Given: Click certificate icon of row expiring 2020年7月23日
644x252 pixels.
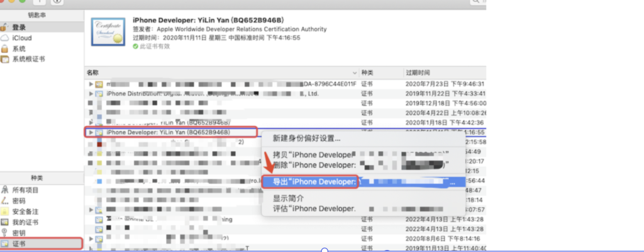Looking at the screenshot, I should tap(99, 84).
